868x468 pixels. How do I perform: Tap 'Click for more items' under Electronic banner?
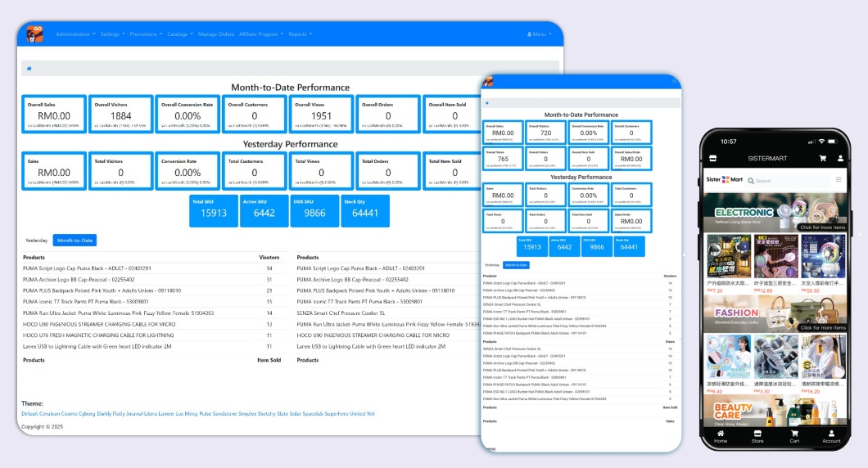click(x=823, y=227)
